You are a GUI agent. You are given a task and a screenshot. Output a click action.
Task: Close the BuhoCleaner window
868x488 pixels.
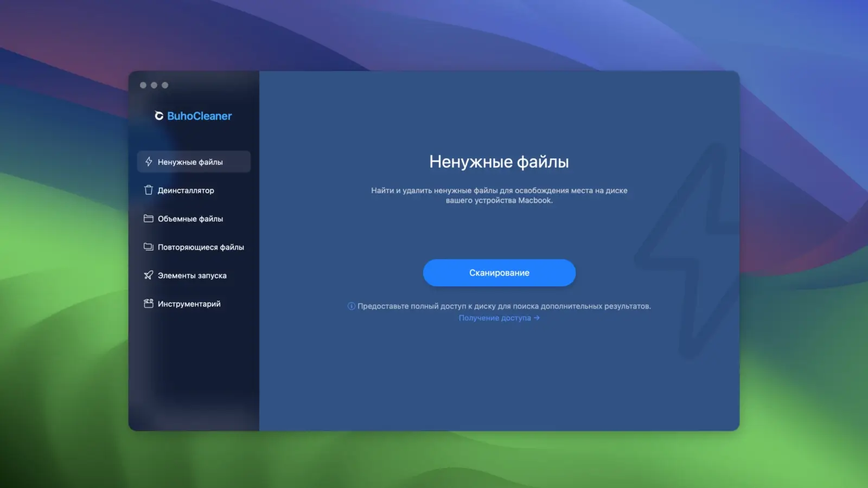click(x=143, y=85)
